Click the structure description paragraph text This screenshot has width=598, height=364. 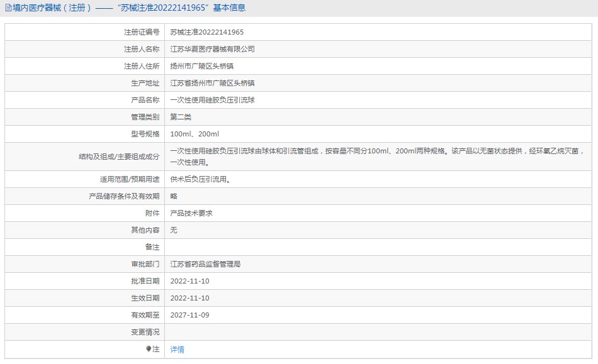[378, 157]
